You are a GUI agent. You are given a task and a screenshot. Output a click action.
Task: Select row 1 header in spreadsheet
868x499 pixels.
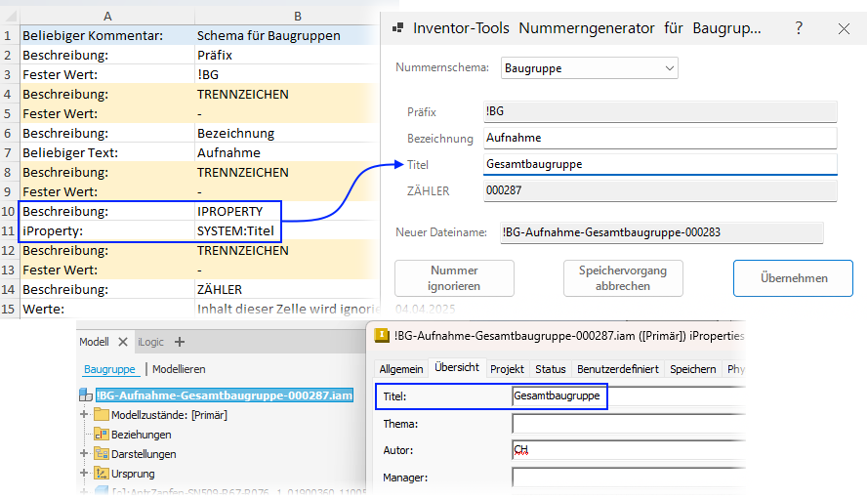(8, 35)
